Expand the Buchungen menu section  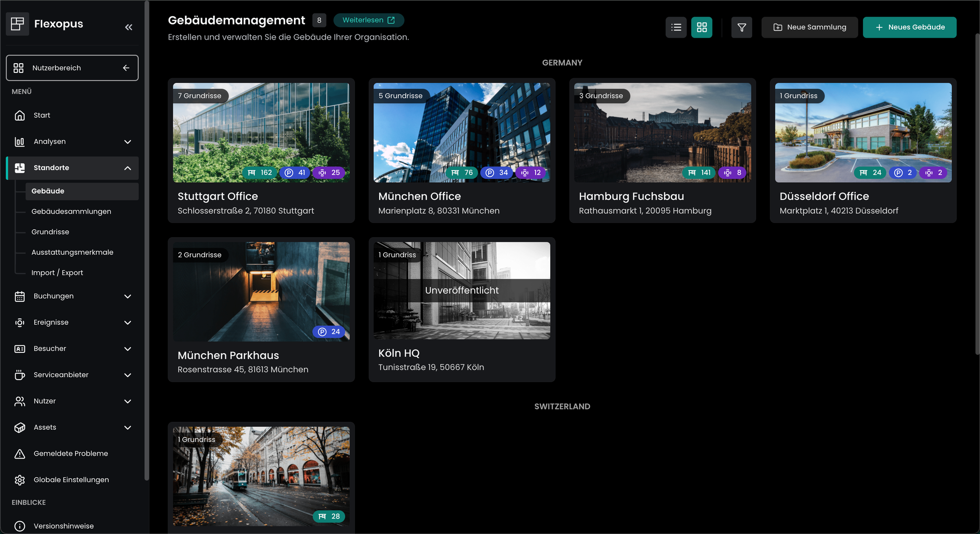(x=127, y=296)
